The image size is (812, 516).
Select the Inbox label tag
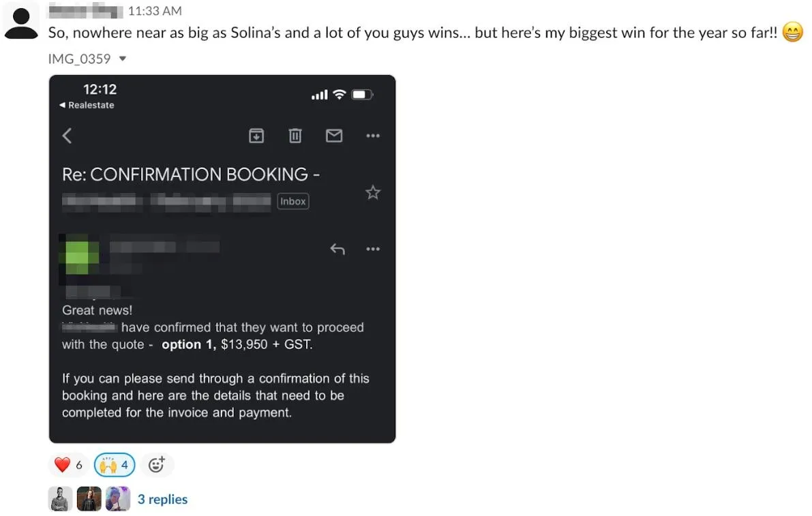click(x=293, y=201)
